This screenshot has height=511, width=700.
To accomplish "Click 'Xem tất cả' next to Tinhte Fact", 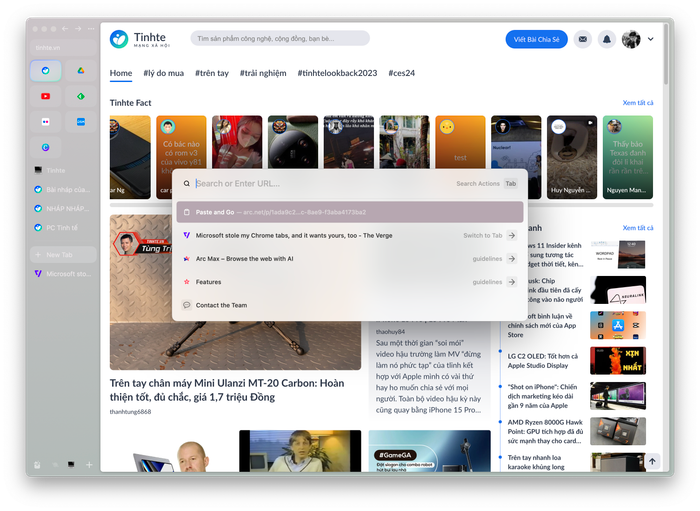I will [638, 103].
